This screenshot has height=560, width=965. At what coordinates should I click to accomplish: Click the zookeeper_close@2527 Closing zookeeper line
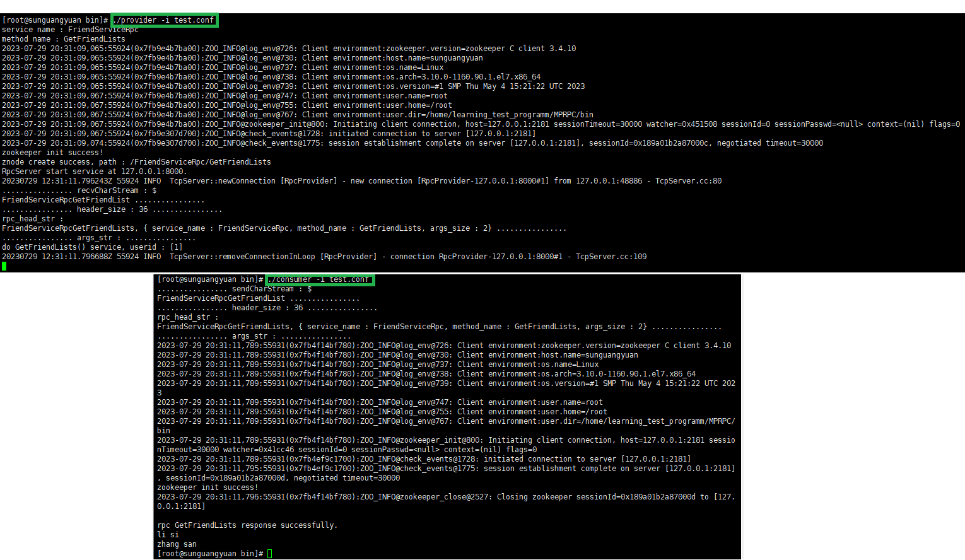(x=446, y=501)
